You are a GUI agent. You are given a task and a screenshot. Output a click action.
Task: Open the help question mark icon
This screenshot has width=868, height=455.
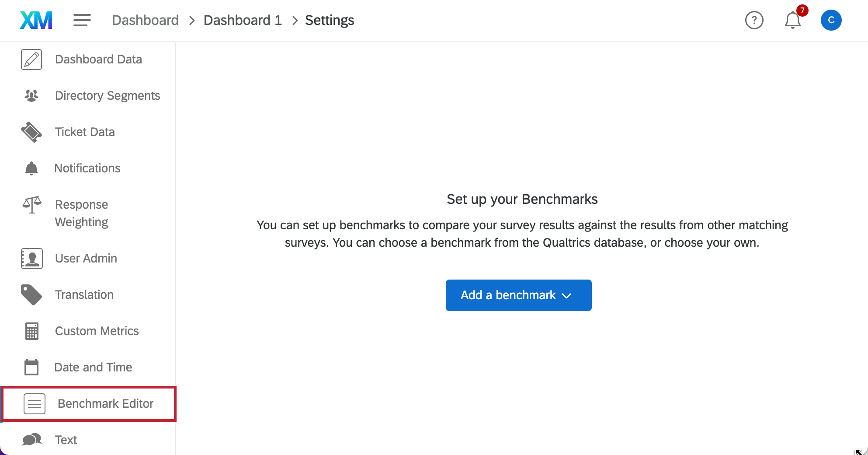coord(754,20)
